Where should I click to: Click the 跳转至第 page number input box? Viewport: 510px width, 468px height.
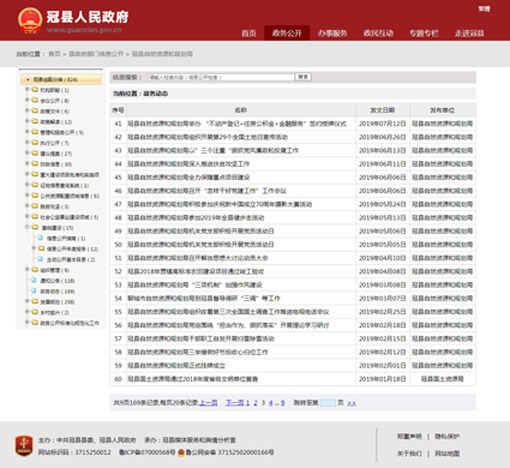328,403
